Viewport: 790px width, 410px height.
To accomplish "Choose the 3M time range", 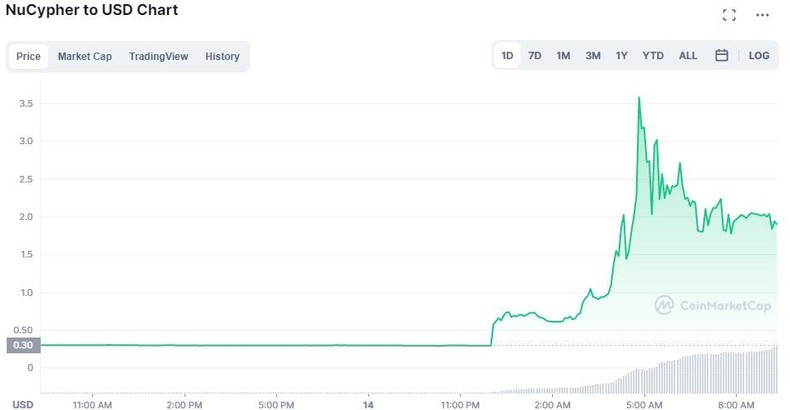I will [x=593, y=56].
